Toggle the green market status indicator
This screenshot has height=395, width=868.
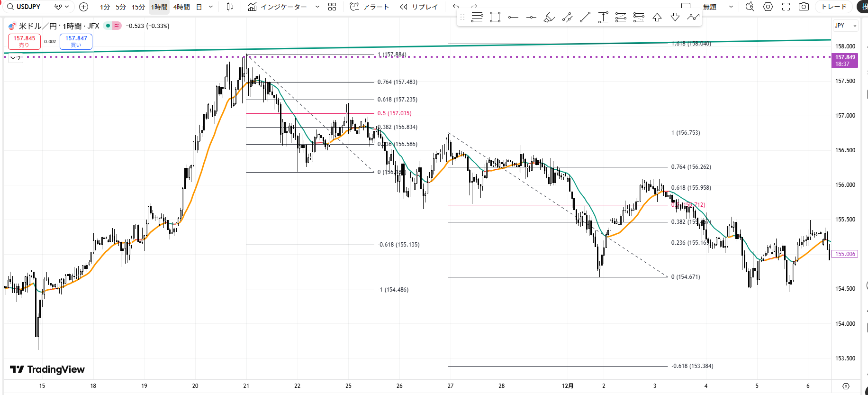click(x=108, y=26)
